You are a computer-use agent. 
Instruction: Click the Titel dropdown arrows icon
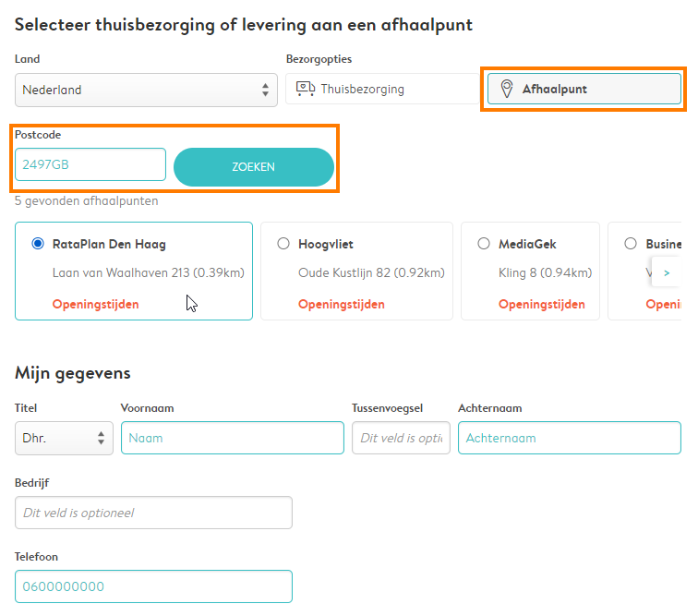coord(101,439)
